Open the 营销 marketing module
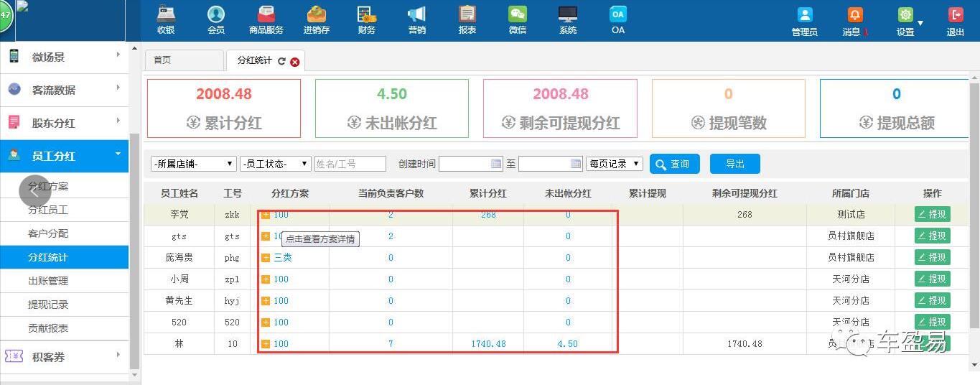Viewport: 980px width, 385px height. [x=417, y=20]
